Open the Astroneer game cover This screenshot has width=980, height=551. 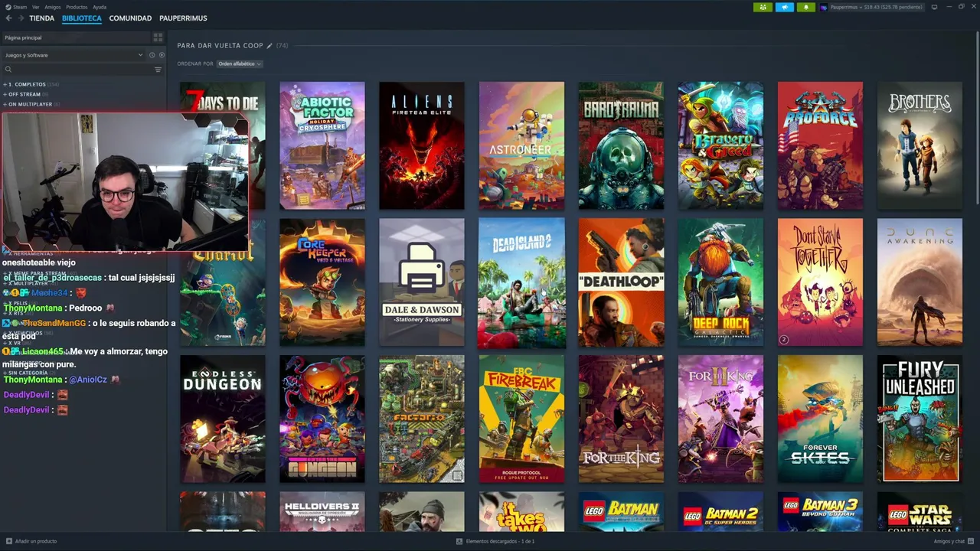click(x=521, y=145)
